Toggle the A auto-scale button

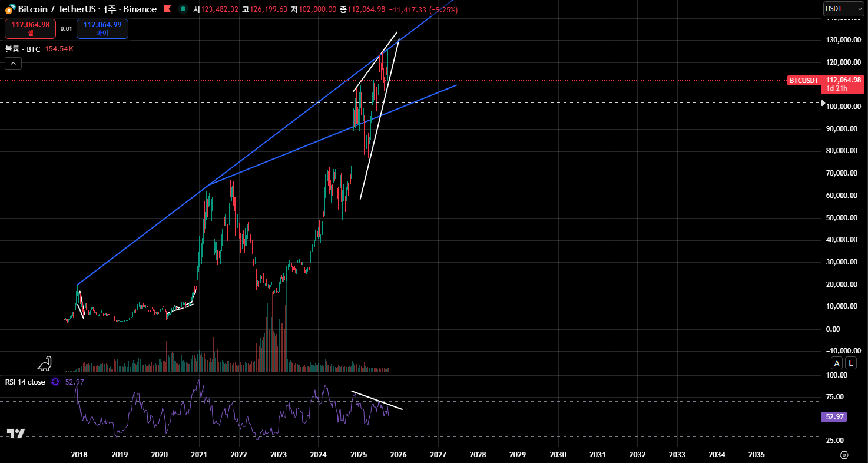coord(836,363)
